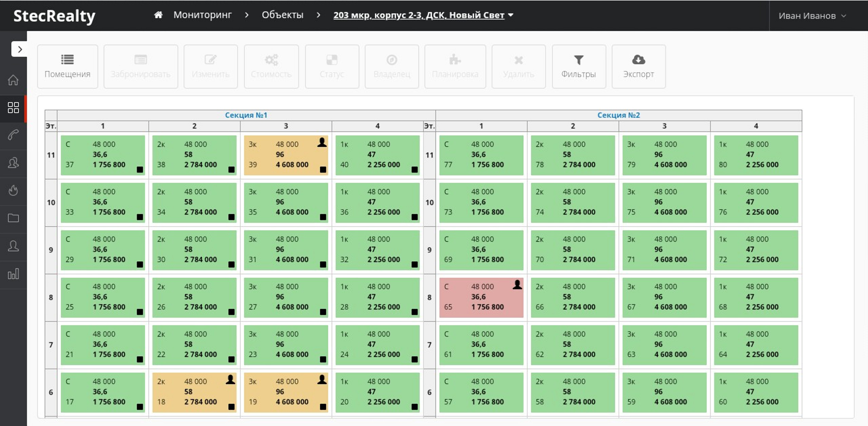Toggle the black square on apartment 40
The width and height of the screenshot is (868, 426).
pyautogui.click(x=414, y=169)
